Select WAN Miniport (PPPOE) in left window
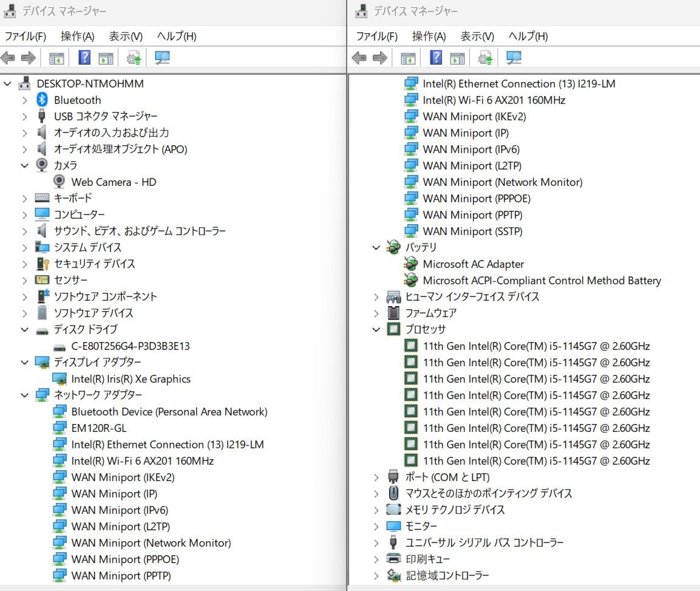 click(125, 559)
